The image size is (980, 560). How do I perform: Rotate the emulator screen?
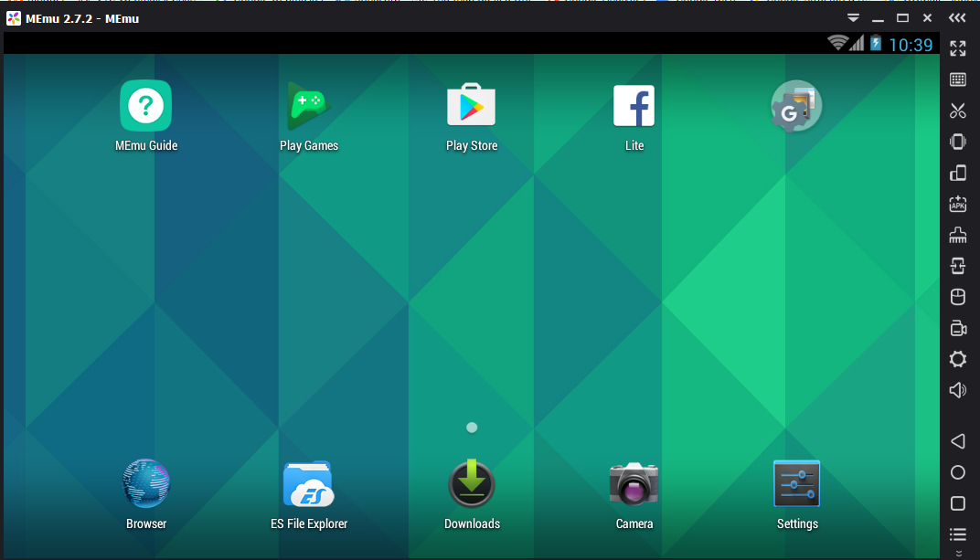[x=957, y=173]
